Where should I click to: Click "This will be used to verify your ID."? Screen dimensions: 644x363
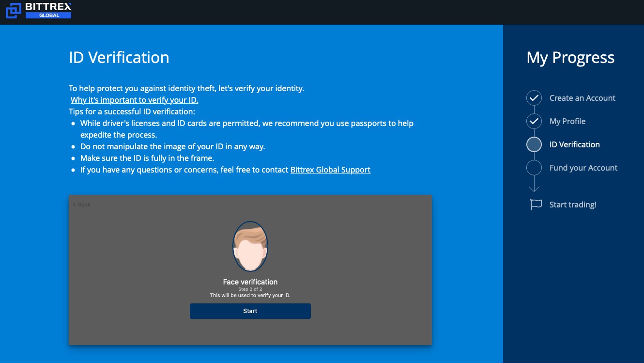pos(250,295)
